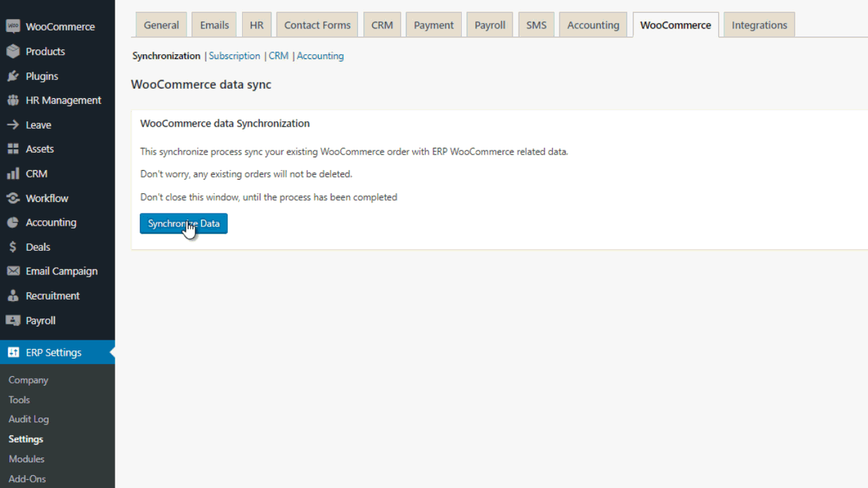This screenshot has height=488, width=868.
Task: Click the Workflow icon in sidebar
Action: coord(13,198)
